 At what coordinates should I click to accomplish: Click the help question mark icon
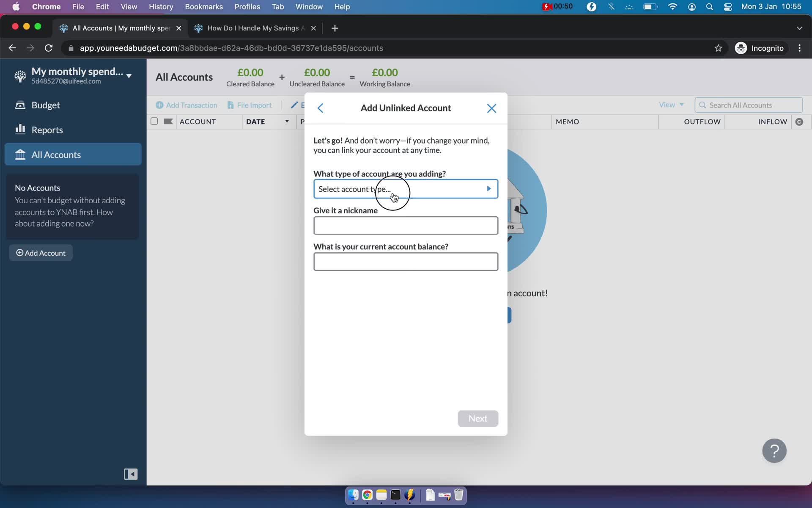[x=774, y=451]
